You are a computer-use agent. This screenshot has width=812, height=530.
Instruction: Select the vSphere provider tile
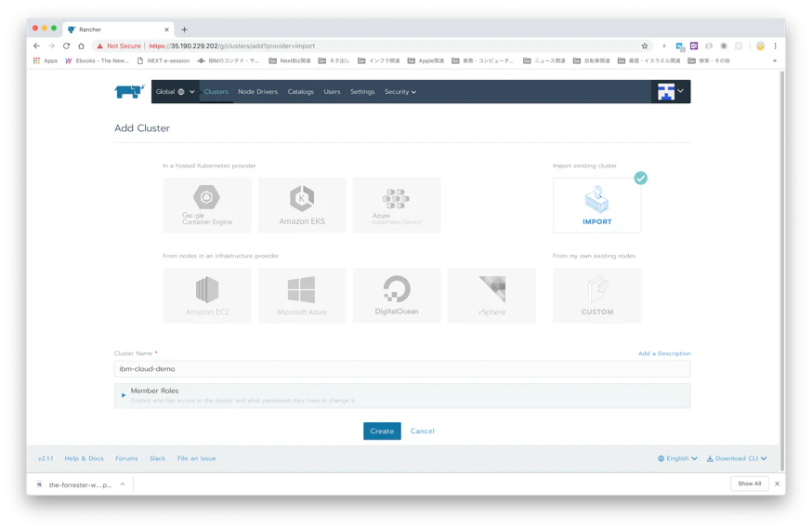click(x=491, y=296)
